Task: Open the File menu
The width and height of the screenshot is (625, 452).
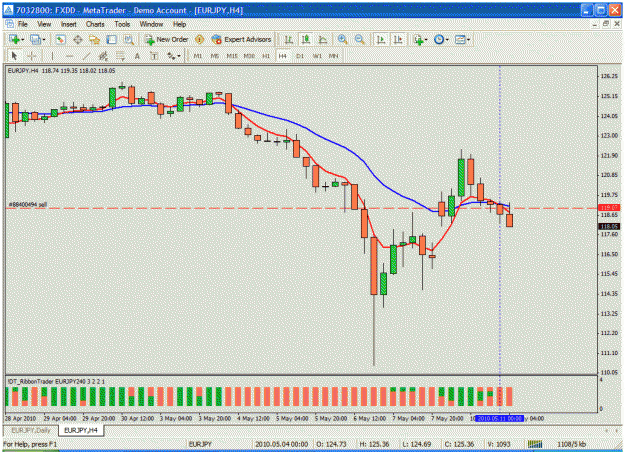Action: (23, 24)
